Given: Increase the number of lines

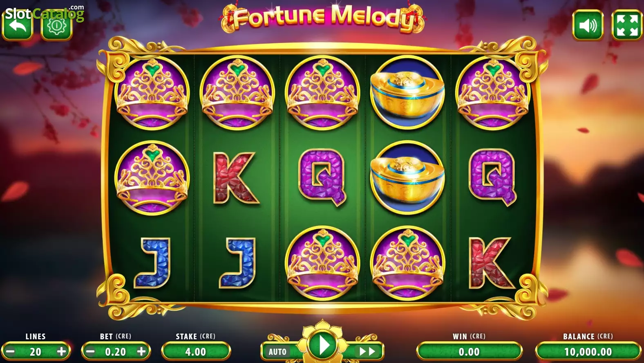Looking at the screenshot, I should pos(61,352).
